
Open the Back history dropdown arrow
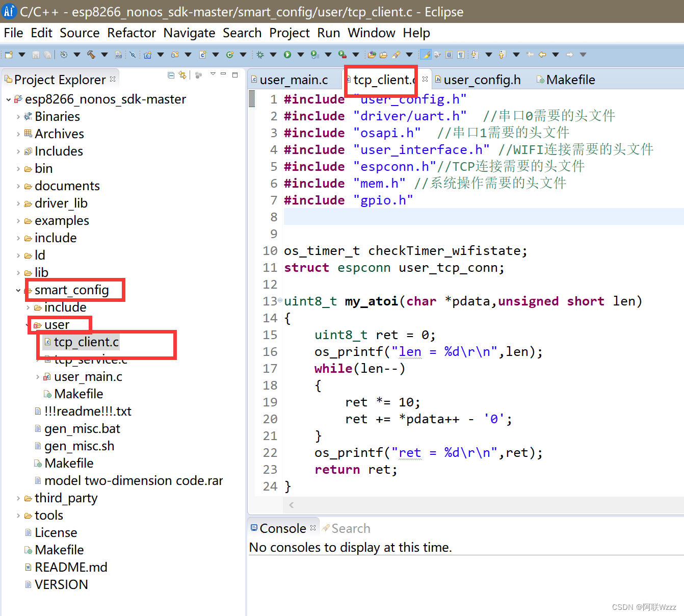click(x=556, y=55)
